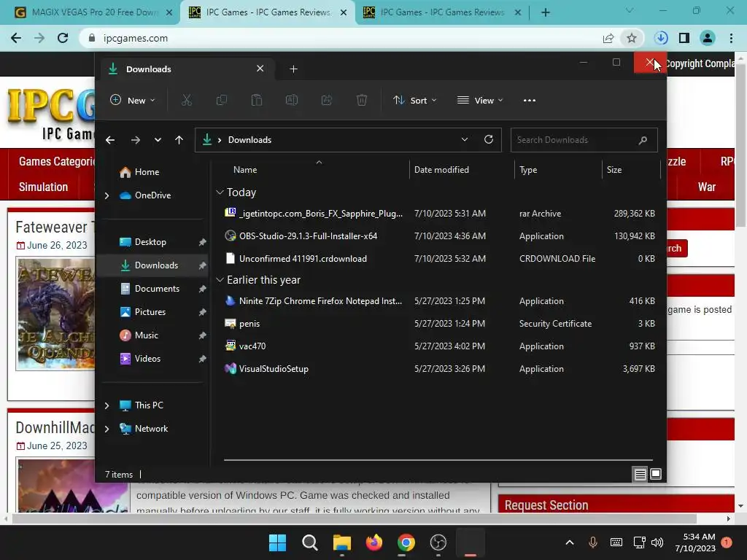Open the New item dropdown
This screenshot has height=560, width=747.
133,101
